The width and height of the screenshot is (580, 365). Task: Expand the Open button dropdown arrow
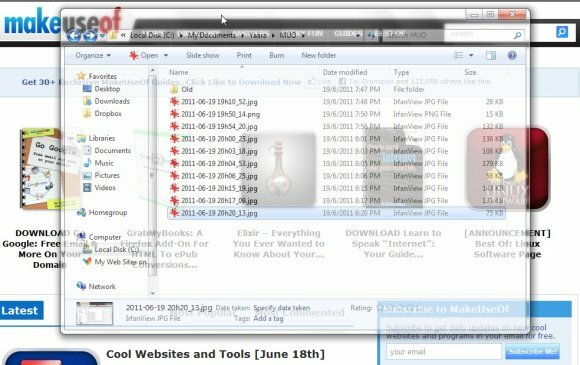point(166,55)
